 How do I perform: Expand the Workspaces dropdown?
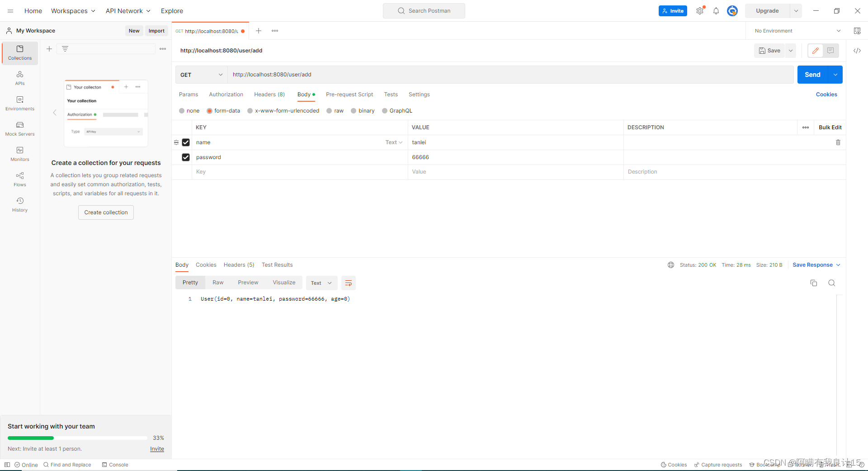tap(73, 11)
